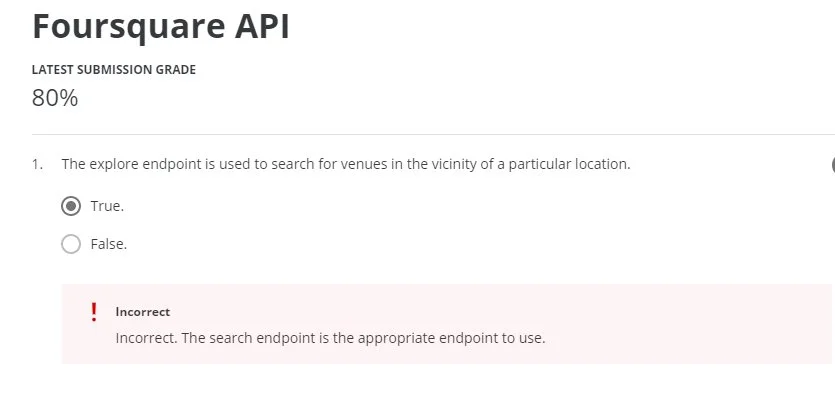The height and width of the screenshot is (407, 835).
Task: Click the cut-off gray badge beside question 1
Action: click(832, 165)
